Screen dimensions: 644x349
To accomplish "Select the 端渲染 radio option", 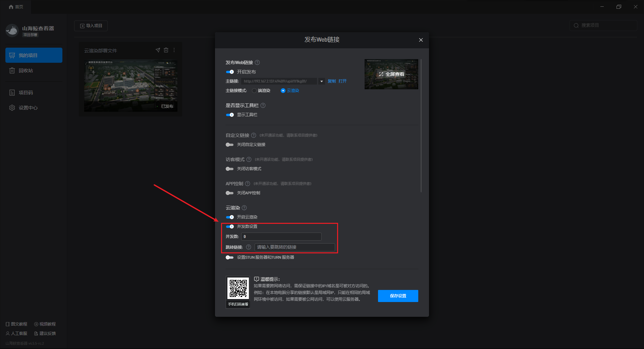I will click(254, 91).
